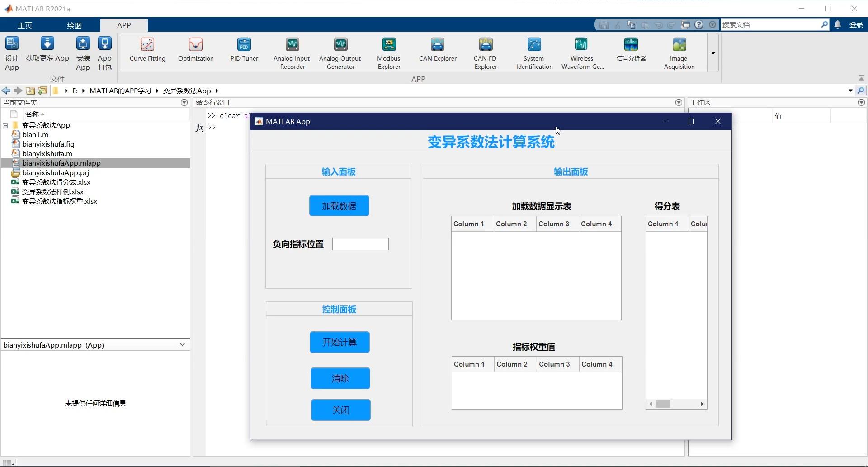
Task: Select file bianyixishufa.fig
Action: click(48, 144)
